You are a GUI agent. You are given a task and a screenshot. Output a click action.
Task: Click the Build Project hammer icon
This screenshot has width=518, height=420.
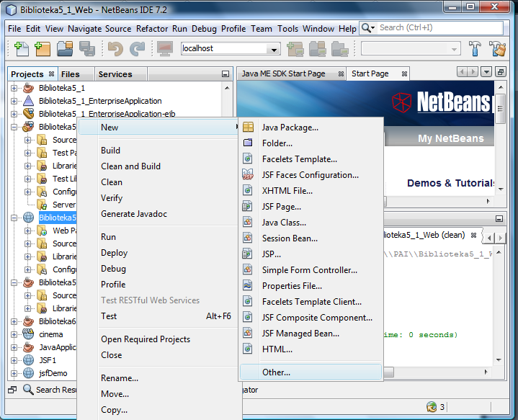pos(475,48)
